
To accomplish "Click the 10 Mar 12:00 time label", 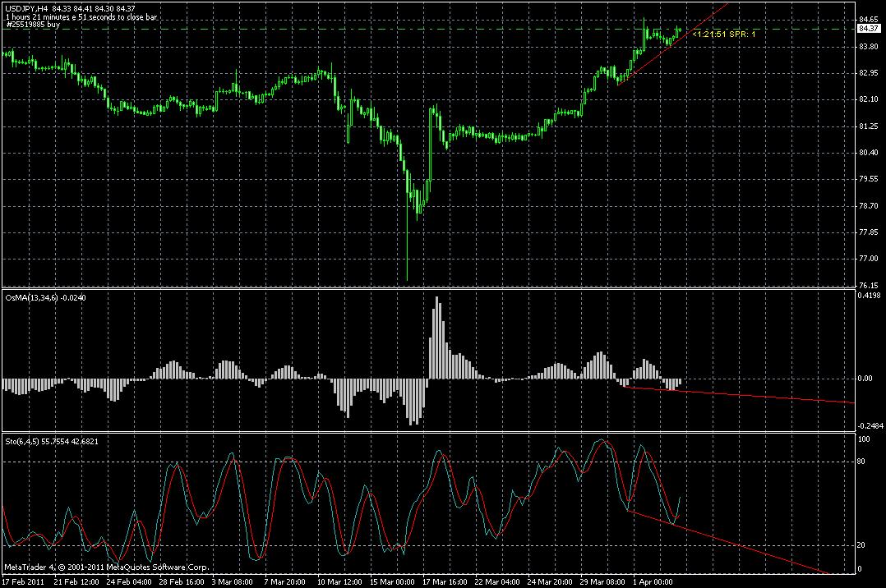I will coord(339,581).
